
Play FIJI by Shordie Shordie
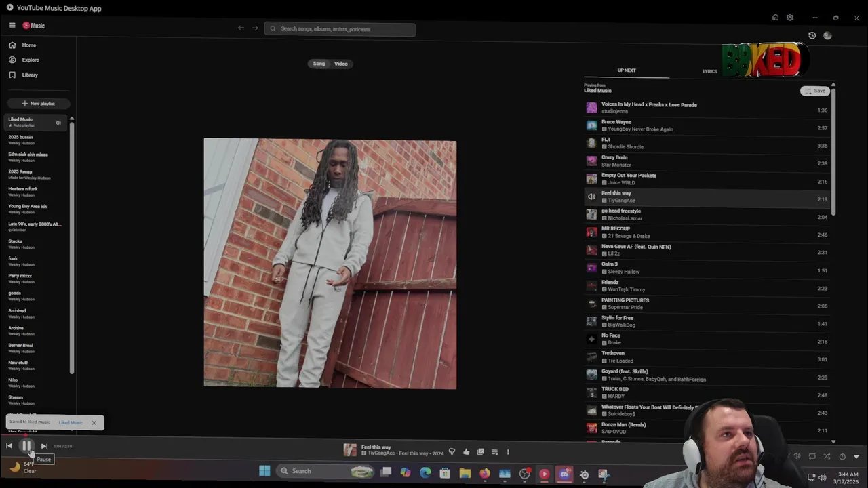tap(707, 143)
